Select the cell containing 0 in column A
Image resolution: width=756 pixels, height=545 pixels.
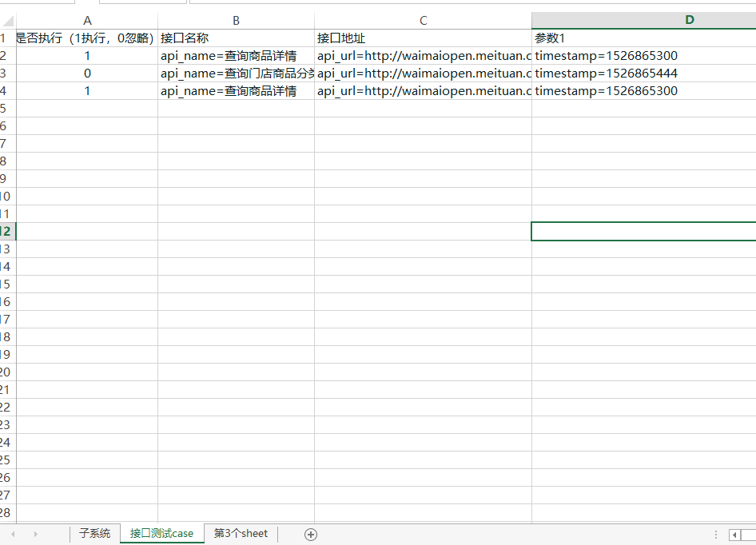pos(87,73)
